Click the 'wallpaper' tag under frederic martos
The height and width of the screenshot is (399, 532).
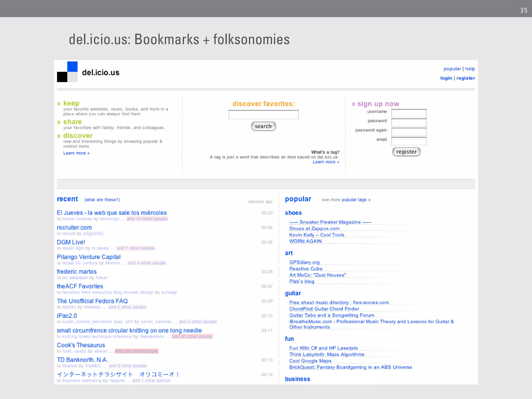[78, 278]
